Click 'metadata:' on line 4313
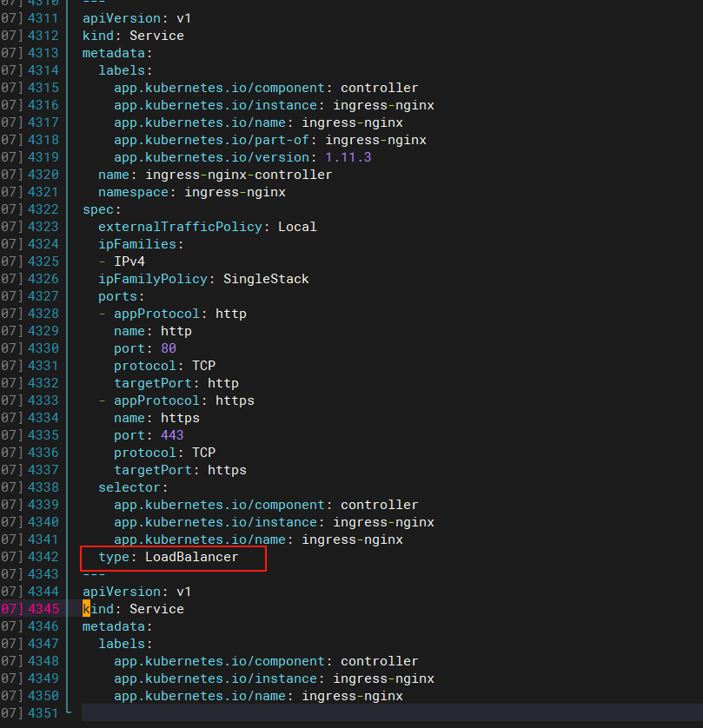The width and height of the screenshot is (703, 728). pos(117,53)
